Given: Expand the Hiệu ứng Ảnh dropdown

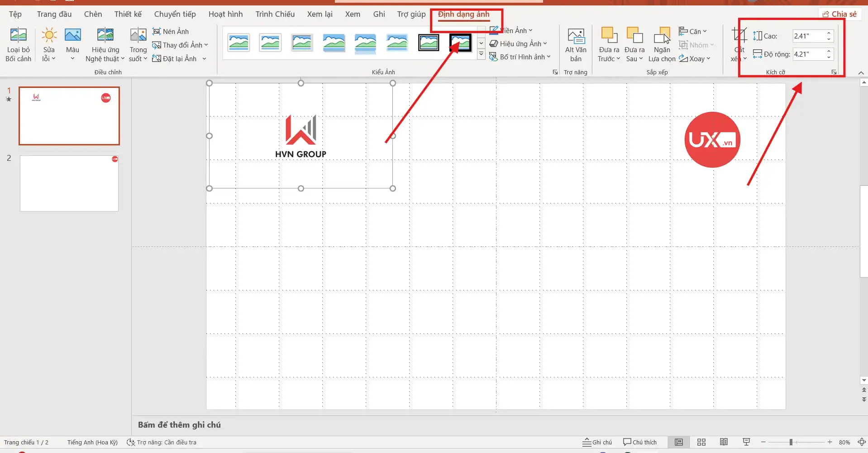Looking at the screenshot, I should click(545, 44).
